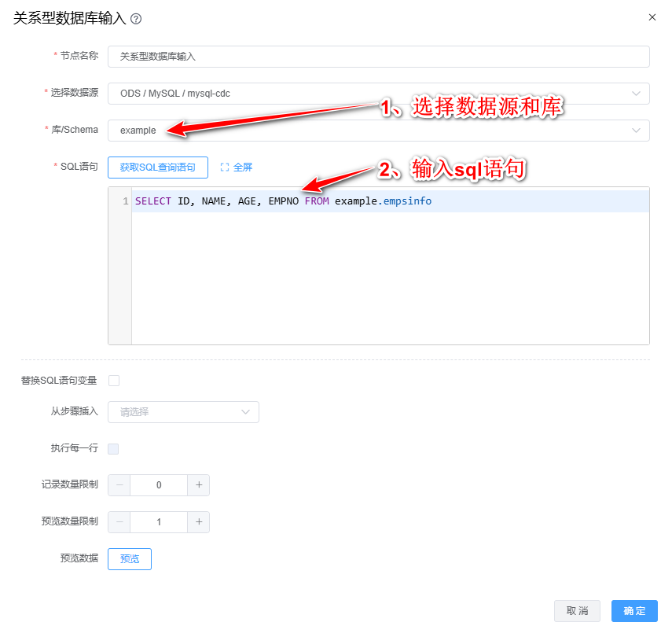Click the fullscreen icon next to 全屏
Image resolution: width=672 pixels, height=637 pixels.
click(x=225, y=168)
